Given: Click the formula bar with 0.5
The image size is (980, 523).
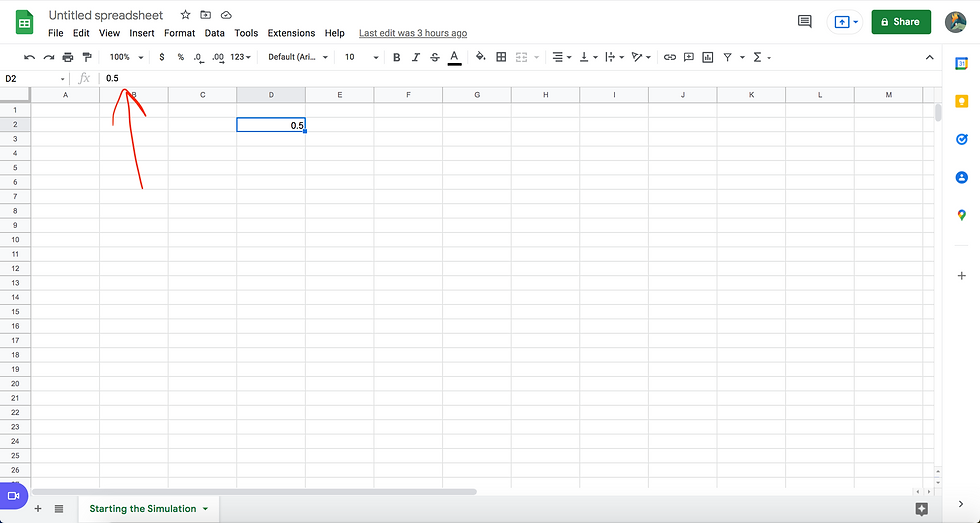Looking at the screenshot, I should pyautogui.click(x=522, y=78).
